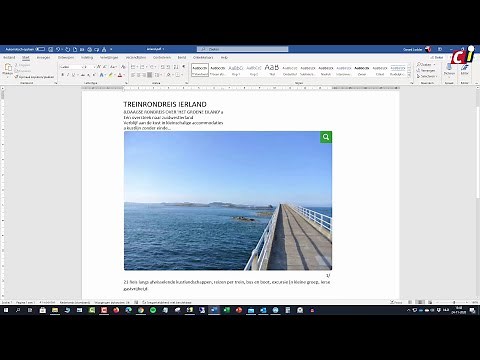Screen dimensions: 480x360
Task: Click the Plakken (paste) clipboard icon
Action: 8,68
